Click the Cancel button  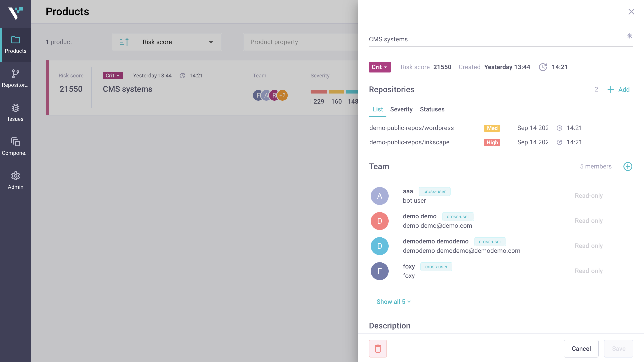point(581,349)
